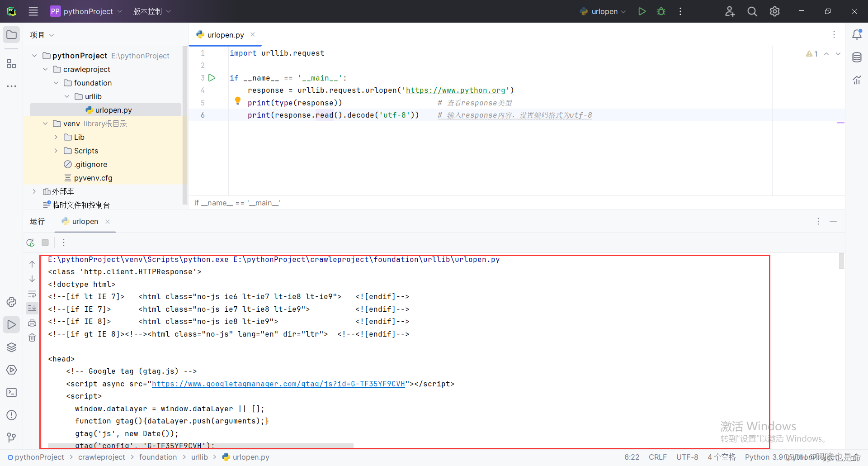Collapse the foundation folder
868x466 pixels.
pos(56,83)
